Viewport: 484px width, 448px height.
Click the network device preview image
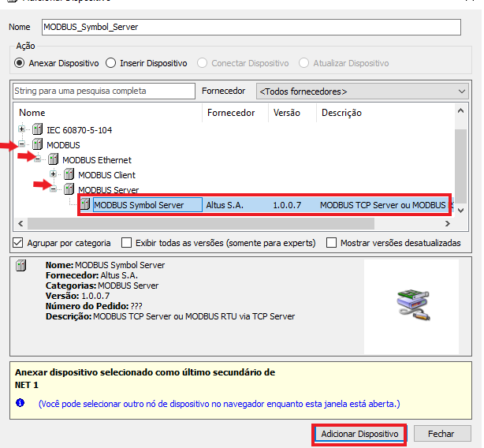pos(411,306)
